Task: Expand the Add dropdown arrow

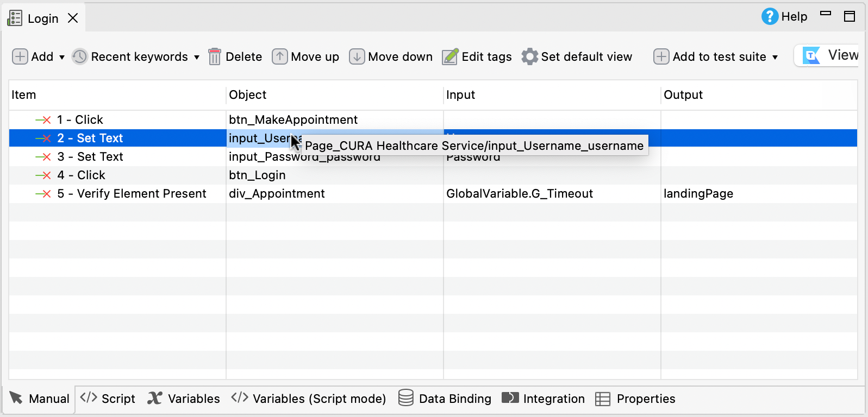Action: [x=62, y=57]
